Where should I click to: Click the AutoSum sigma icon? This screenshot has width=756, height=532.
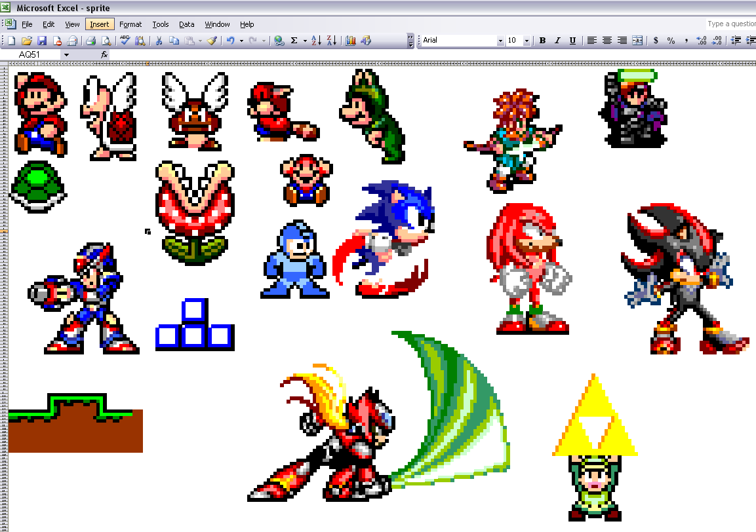click(x=294, y=41)
